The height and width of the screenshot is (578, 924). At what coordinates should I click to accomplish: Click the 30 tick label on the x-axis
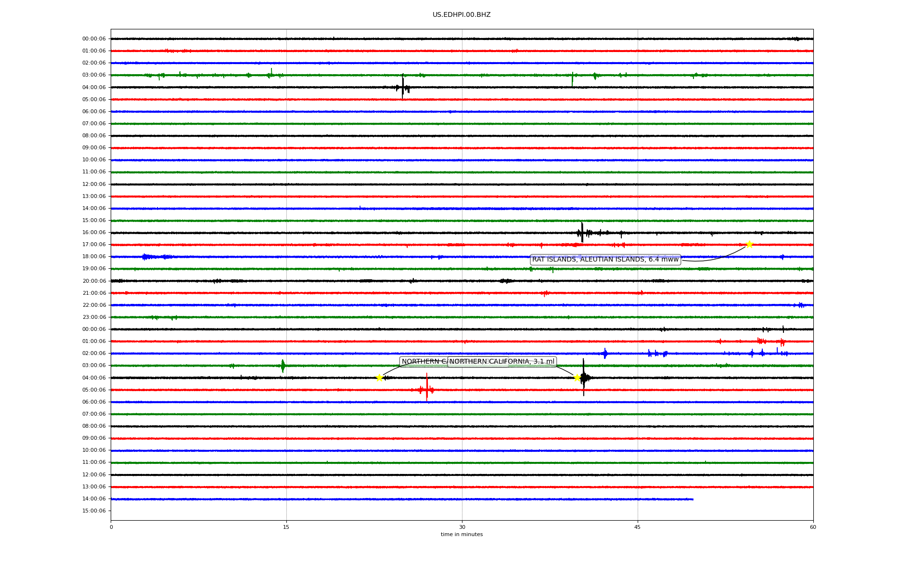point(462,527)
